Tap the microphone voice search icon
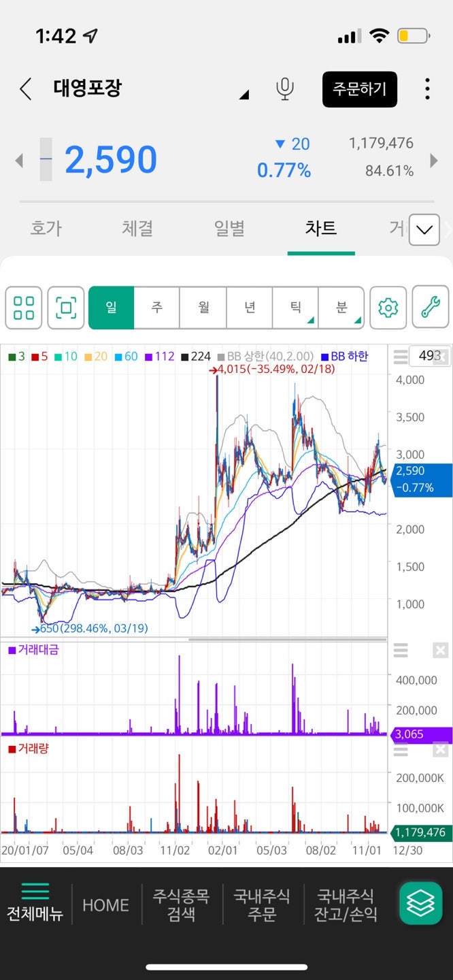Viewport: 453px width, 980px height. coord(285,89)
